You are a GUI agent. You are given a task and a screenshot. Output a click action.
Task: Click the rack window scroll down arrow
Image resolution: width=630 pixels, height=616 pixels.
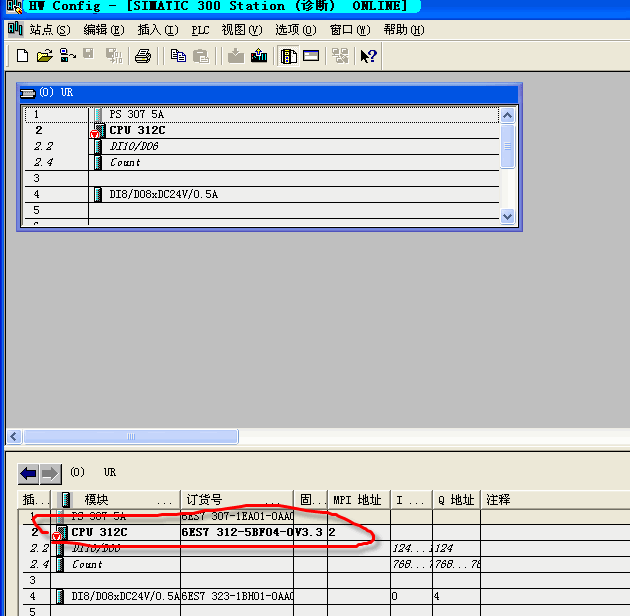tap(507, 216)
